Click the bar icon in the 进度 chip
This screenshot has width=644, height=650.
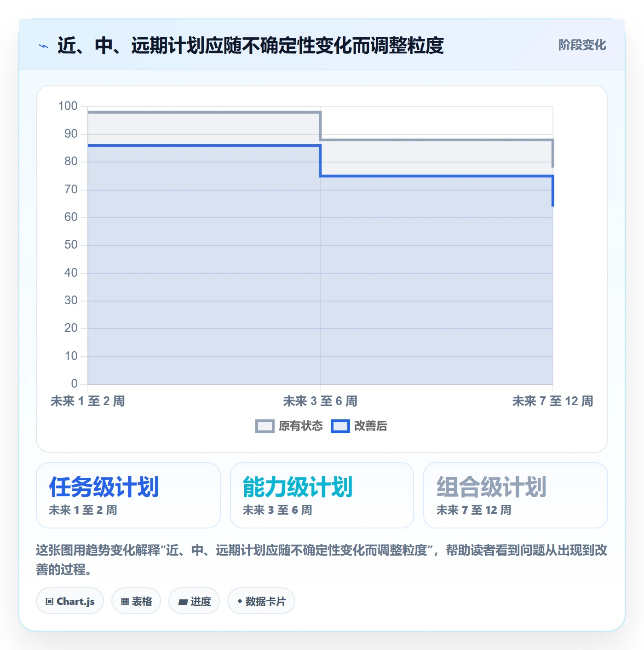183,602
